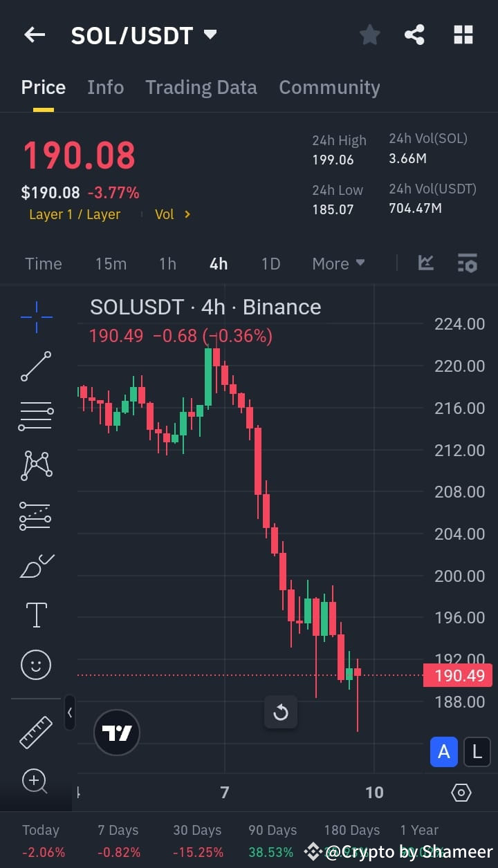The image size is (498, 868).
Task: Select the brush forecast drawing tool
Action: (36, 565)
